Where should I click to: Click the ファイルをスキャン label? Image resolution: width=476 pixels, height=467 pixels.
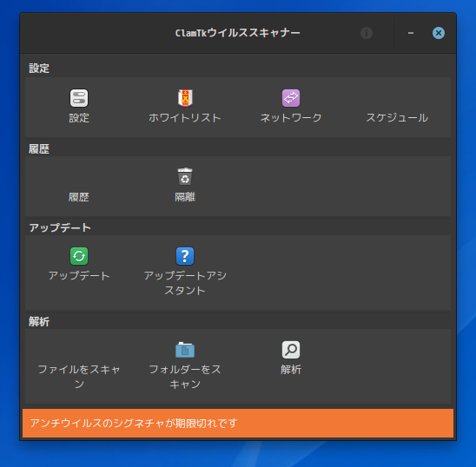[79, 377]
